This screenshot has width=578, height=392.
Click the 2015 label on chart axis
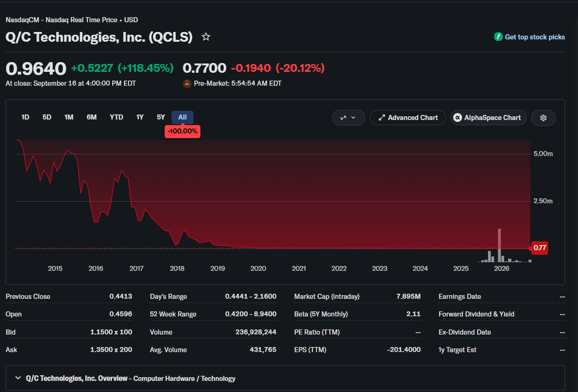click(55, 268)
